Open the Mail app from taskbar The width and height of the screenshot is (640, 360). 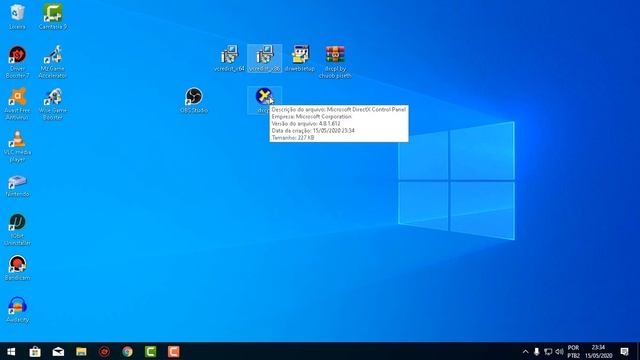pyautogui.click(x=58, y=351)
